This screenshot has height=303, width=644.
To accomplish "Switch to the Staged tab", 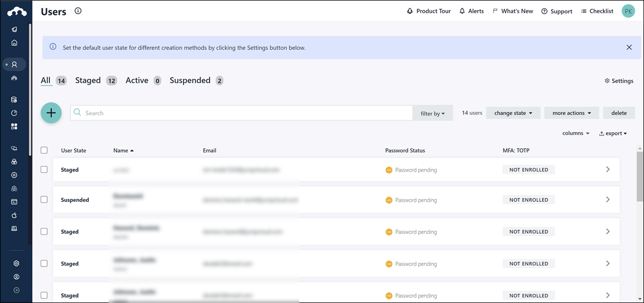I will click(x=96, y=80).
